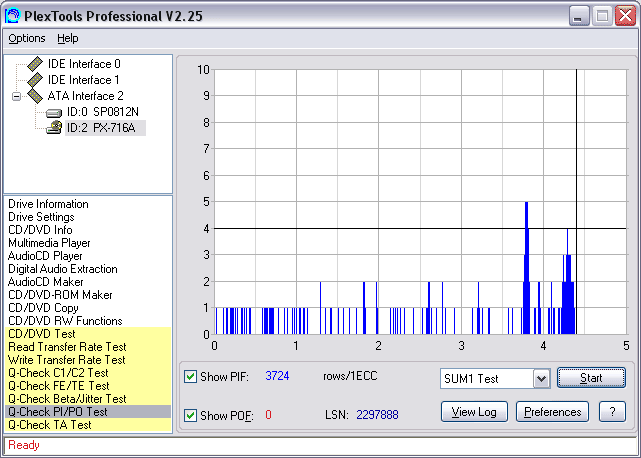This screenshot has width=641, height=458.
Task: Click the View Log button
Action: click(x=474, y=412)
